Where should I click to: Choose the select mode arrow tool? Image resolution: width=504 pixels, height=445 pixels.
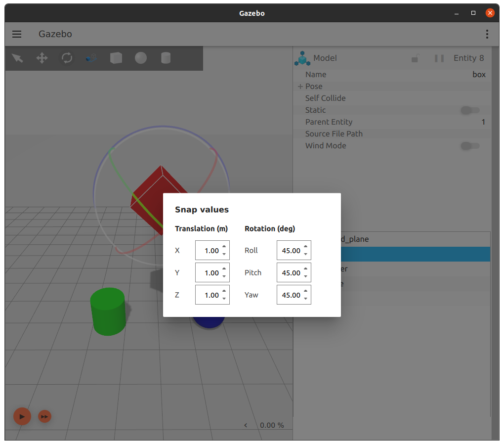point(17,58)
